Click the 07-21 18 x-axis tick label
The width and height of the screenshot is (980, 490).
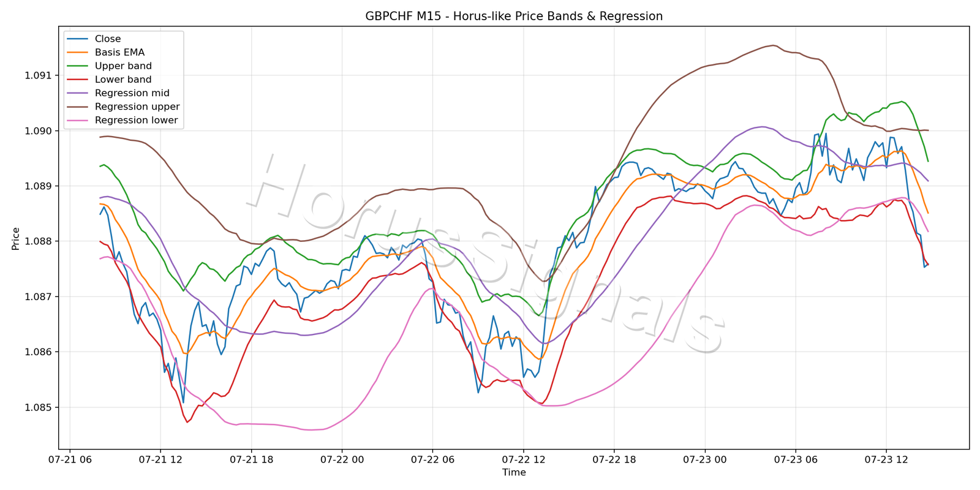click(x=251, y=459)
